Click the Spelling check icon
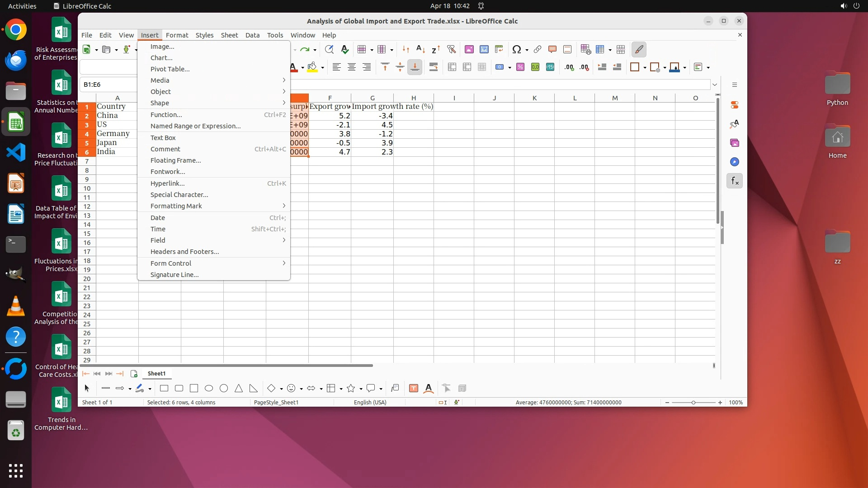Screen dimensions: 868x488 click(x=344, y=49)
